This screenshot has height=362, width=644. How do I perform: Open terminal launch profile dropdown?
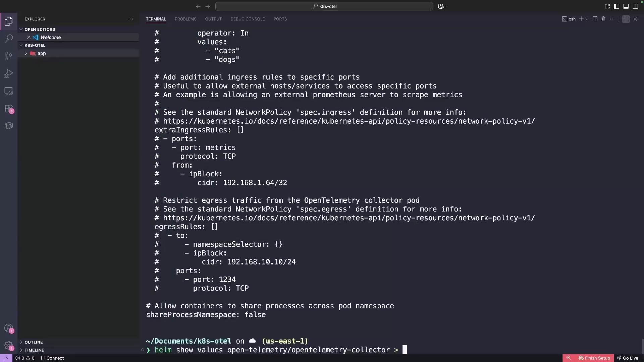[587, 19]
